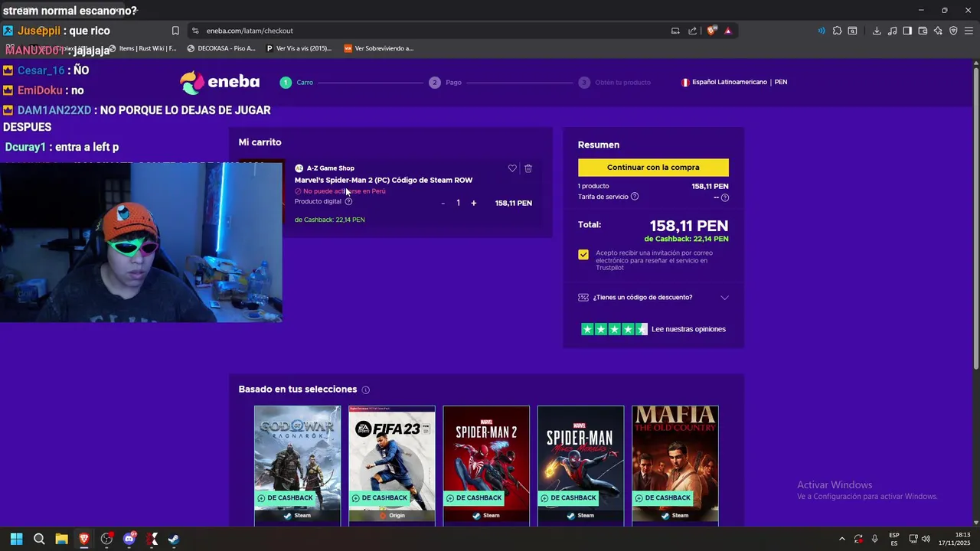Click system tray volume speaker icon
The height and width of the screenshot is (551, 980).
[x=926, y=539]
